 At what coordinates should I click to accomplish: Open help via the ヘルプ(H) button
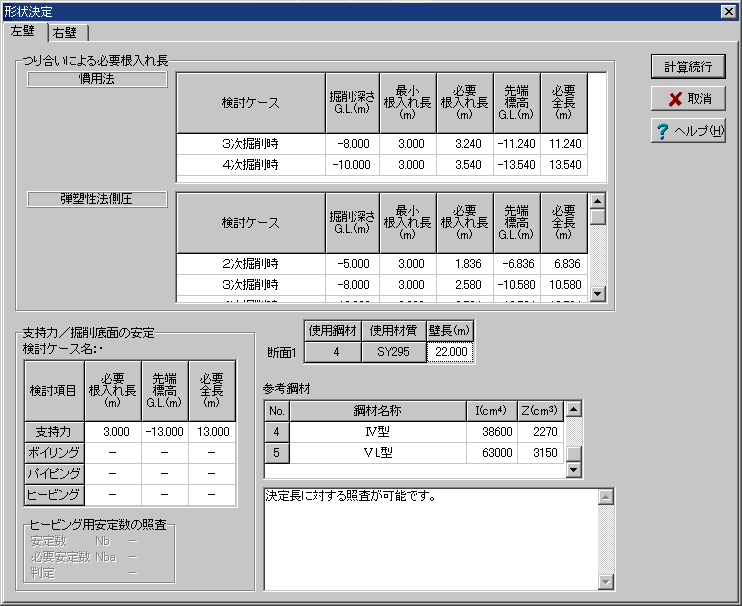[688, 131]
